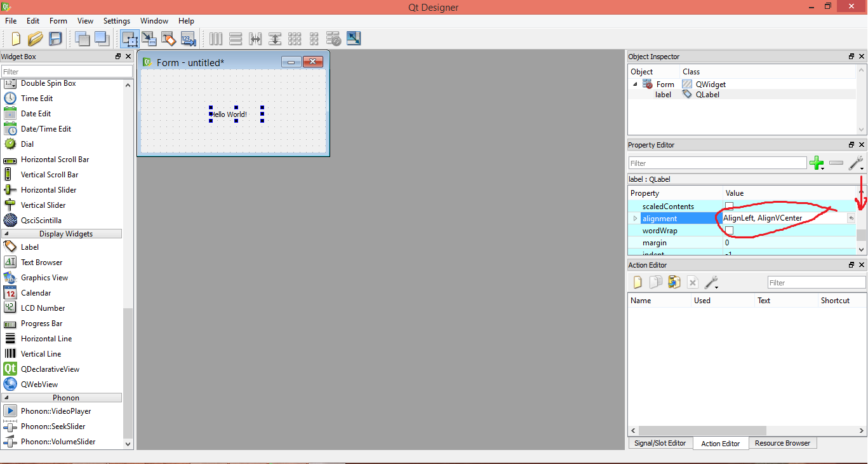
Task: Open the Resource Browser tab
Action: 782,443
